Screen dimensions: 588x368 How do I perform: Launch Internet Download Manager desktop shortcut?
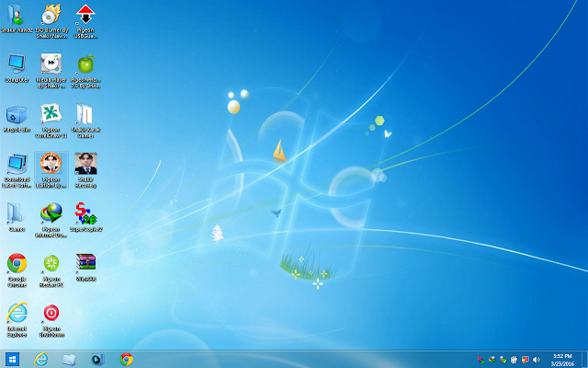51,220
